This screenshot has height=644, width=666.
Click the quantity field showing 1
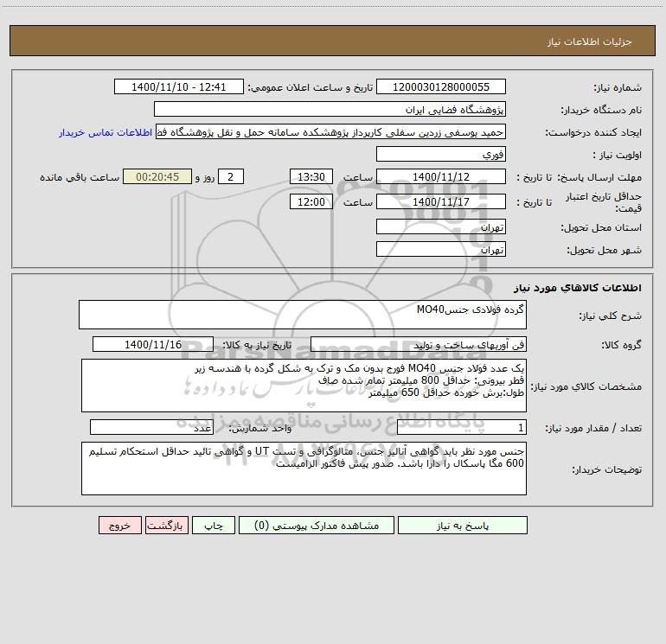462,427
